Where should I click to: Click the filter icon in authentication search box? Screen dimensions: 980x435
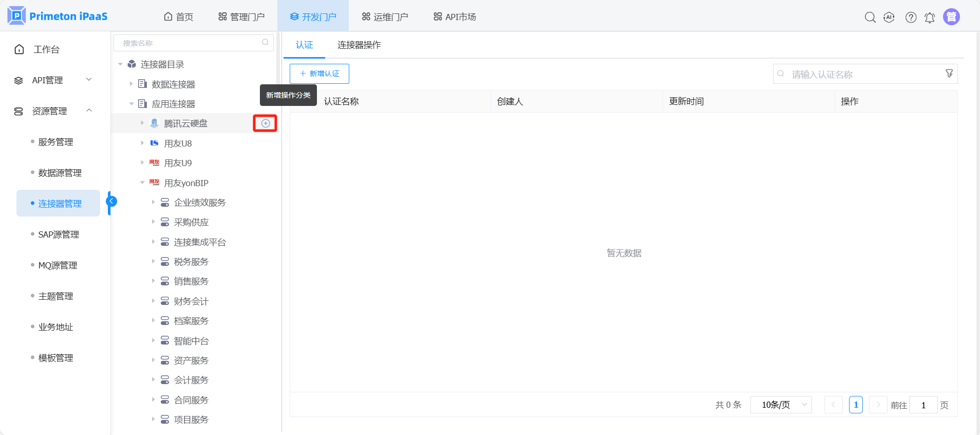949,74
